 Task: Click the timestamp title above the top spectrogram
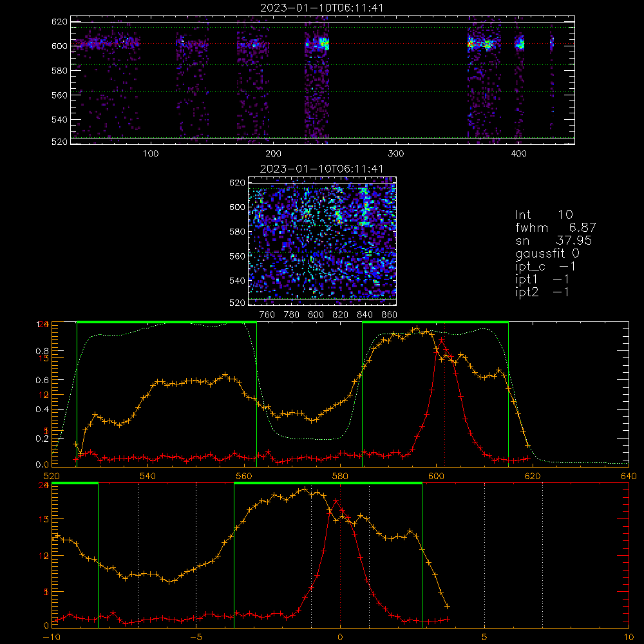322,8
